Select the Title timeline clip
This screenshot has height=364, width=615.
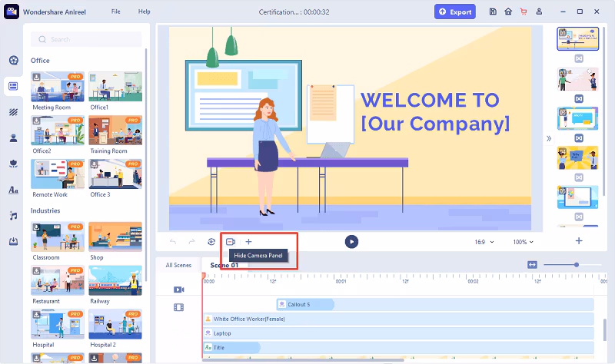point(232,348)
